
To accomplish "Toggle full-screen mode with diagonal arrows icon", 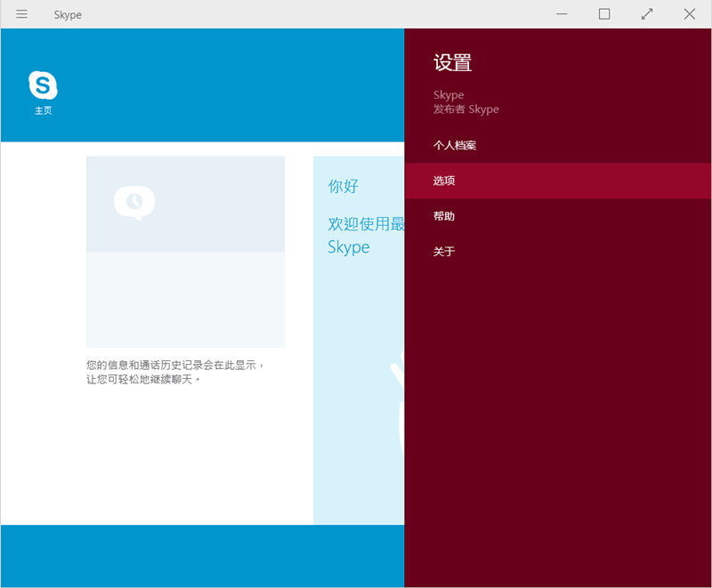I will click(647, 14).
